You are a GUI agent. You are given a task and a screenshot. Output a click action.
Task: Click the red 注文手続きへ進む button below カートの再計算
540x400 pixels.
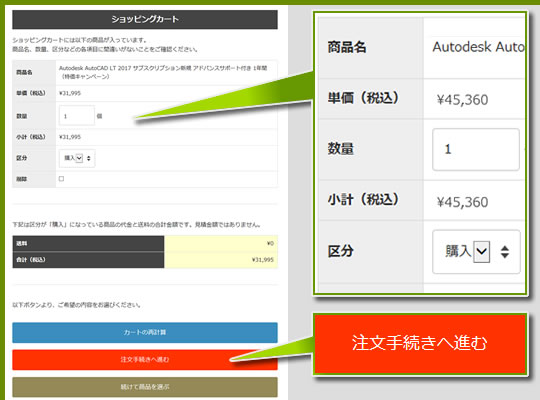pos(145,360)
